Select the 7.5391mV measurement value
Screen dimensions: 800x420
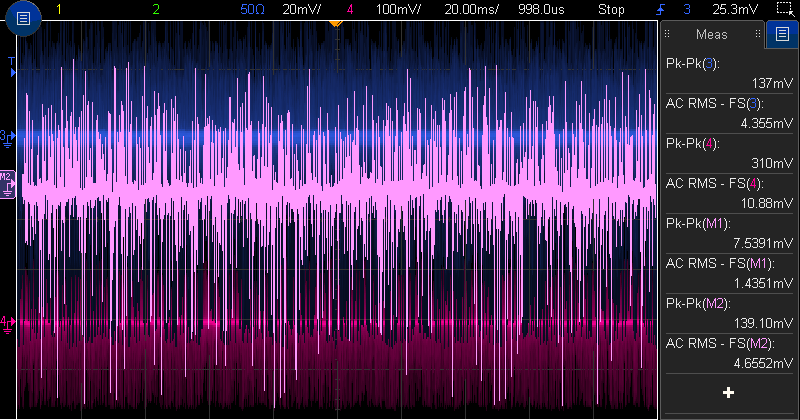pyautogui.click(x=763, y=243)
